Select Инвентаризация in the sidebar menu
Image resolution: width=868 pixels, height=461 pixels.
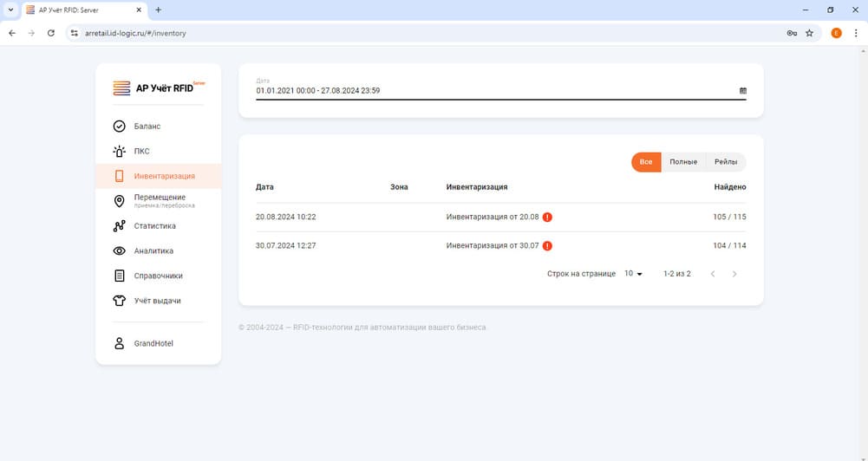(164, 176)
